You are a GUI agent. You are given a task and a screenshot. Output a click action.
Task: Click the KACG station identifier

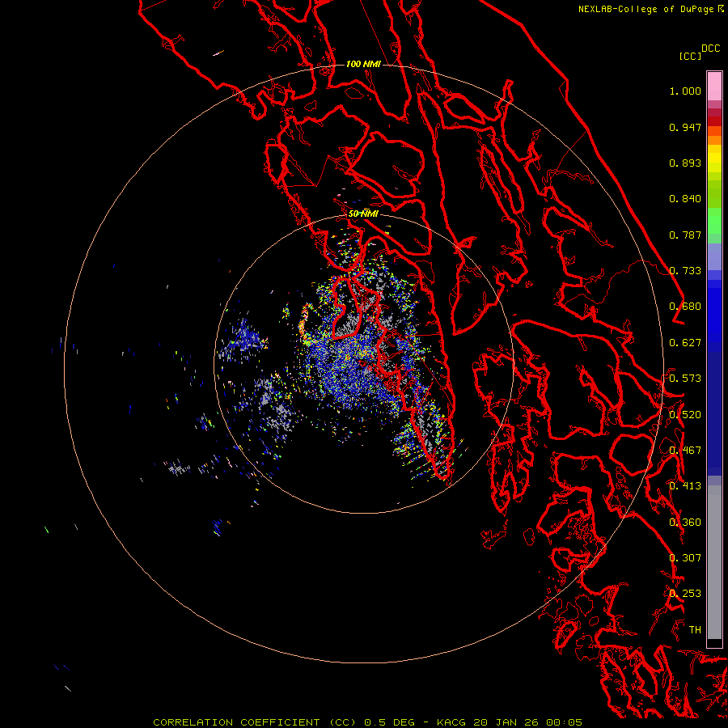[451, 722]
